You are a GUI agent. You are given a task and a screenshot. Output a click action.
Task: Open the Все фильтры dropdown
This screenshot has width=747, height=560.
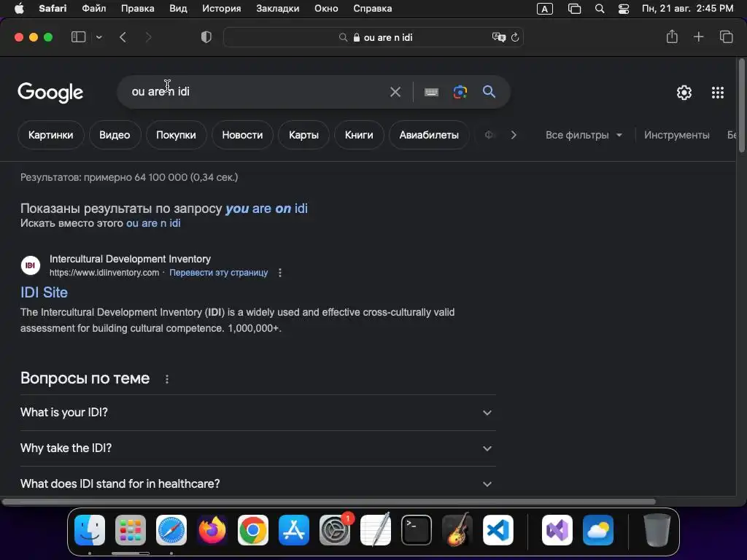point(584,135)
